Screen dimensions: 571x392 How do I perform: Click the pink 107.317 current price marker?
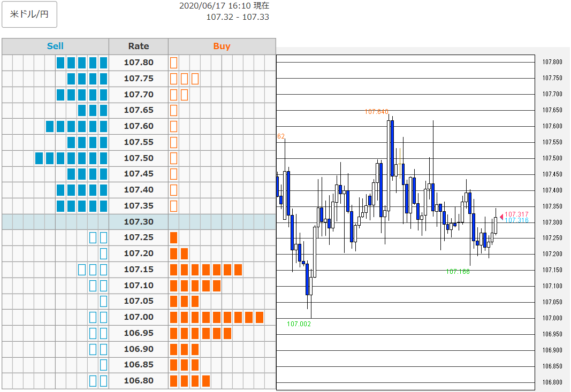(514, 215)
